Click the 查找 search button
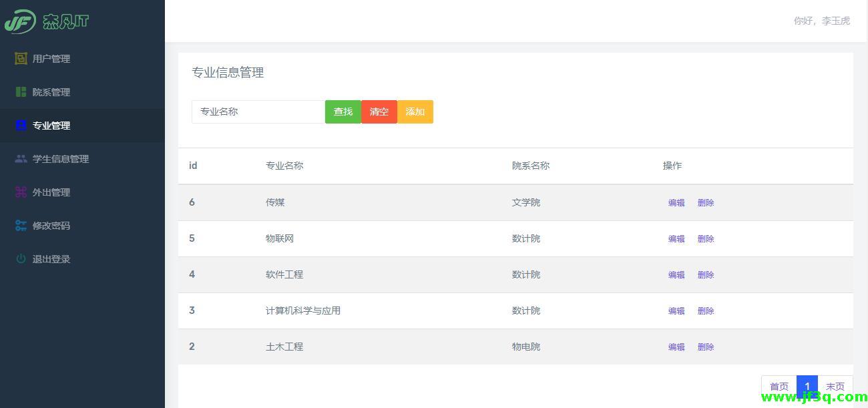868x408 pixels. click(343, 112)
